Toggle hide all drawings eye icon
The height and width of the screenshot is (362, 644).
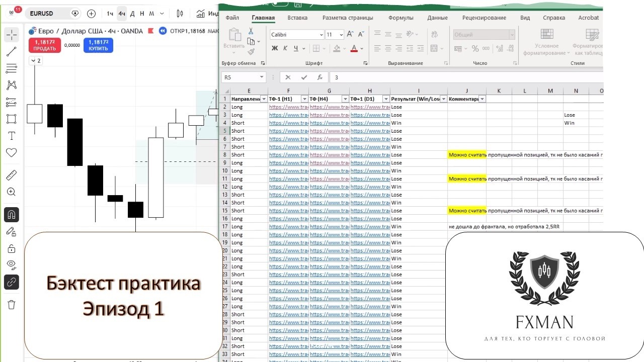(12, 265)
